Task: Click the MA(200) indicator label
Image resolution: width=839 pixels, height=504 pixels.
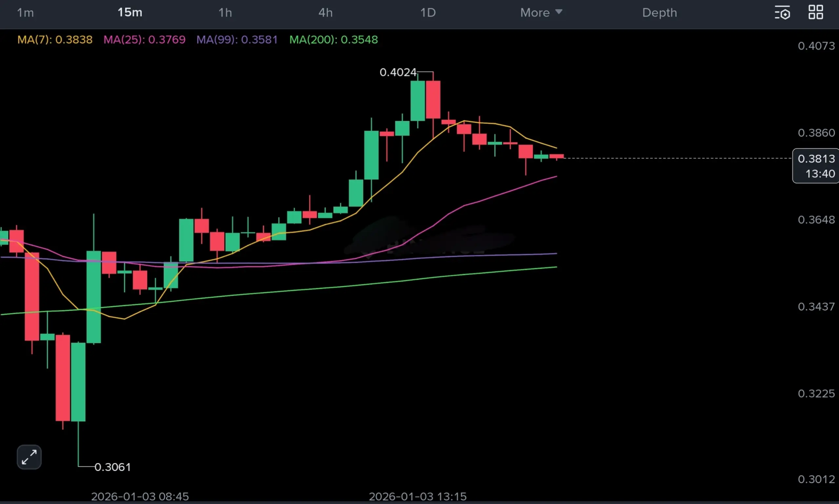Action: (x=333, y=40)
